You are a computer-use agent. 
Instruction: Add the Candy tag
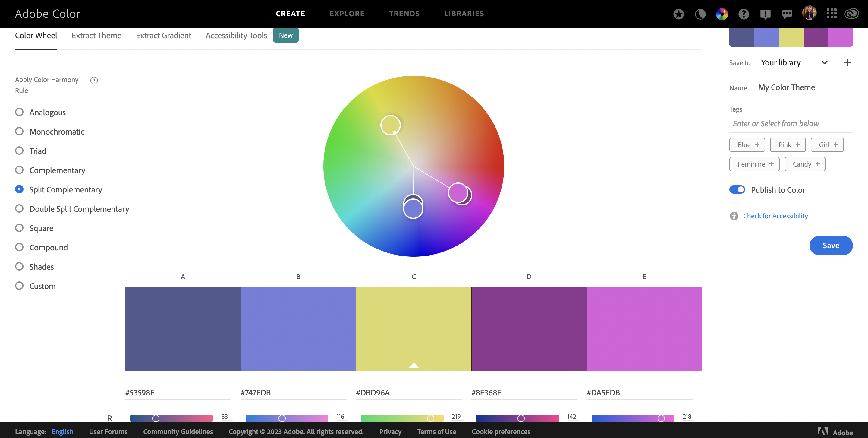pos(805,164)
